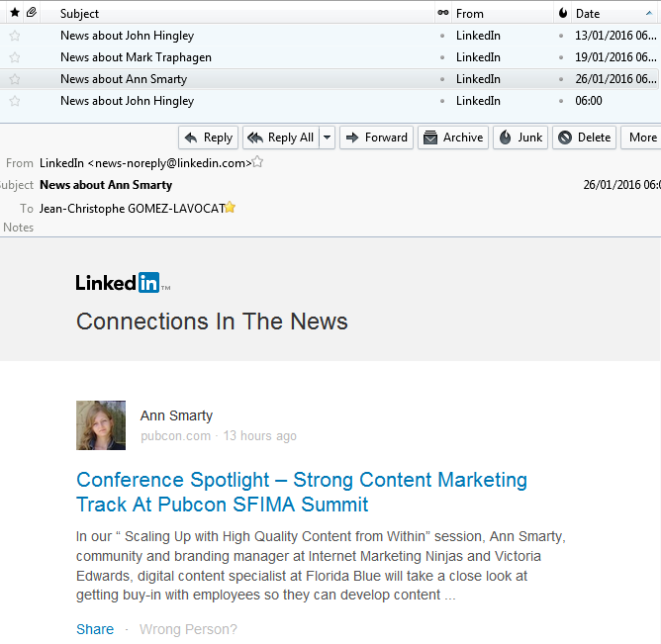Mark the open message as Junk

[x=520, y=138]
